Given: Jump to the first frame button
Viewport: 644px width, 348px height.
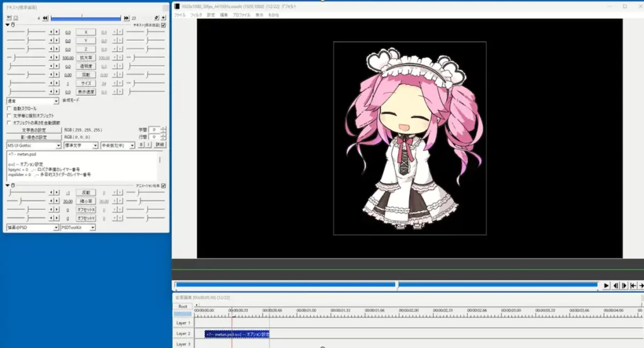Looking at the screenshot, I should point(633,286).
